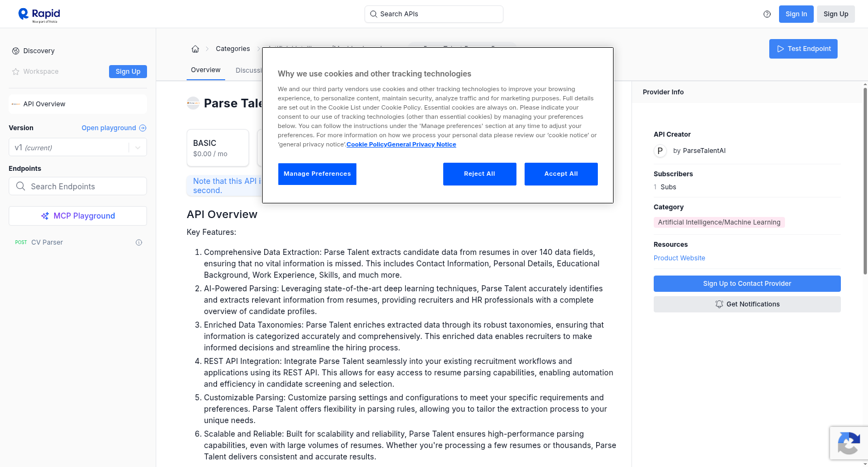Click Reject All cookies
The image size is (868, 467).
480,174
